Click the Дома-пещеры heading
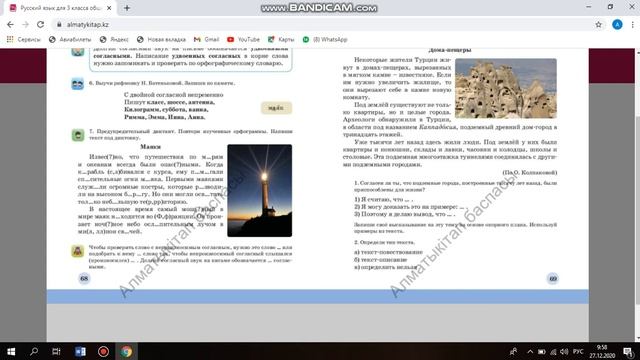 point(450,50)
